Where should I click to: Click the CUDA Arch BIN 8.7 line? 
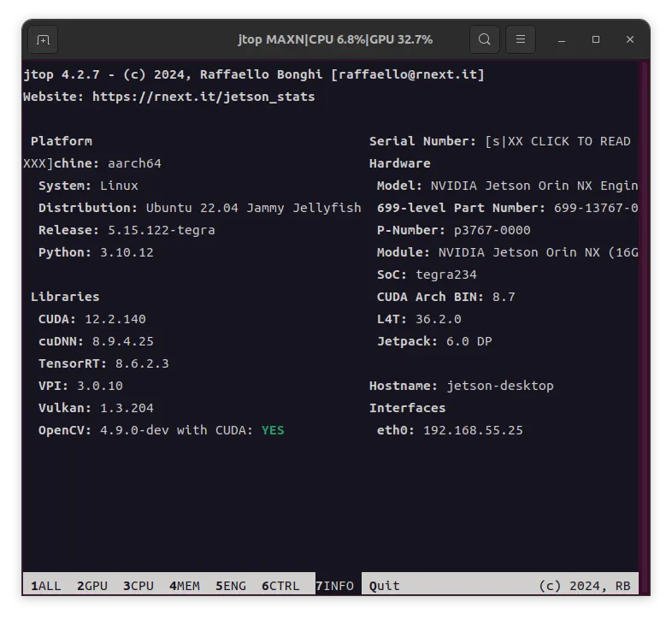tap(446, 297)
